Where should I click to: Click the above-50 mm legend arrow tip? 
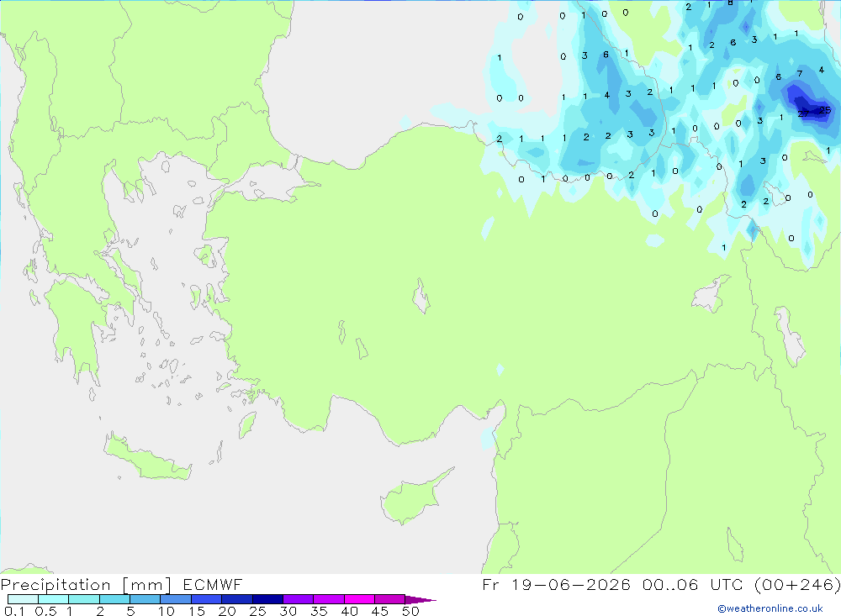(421, 600)
